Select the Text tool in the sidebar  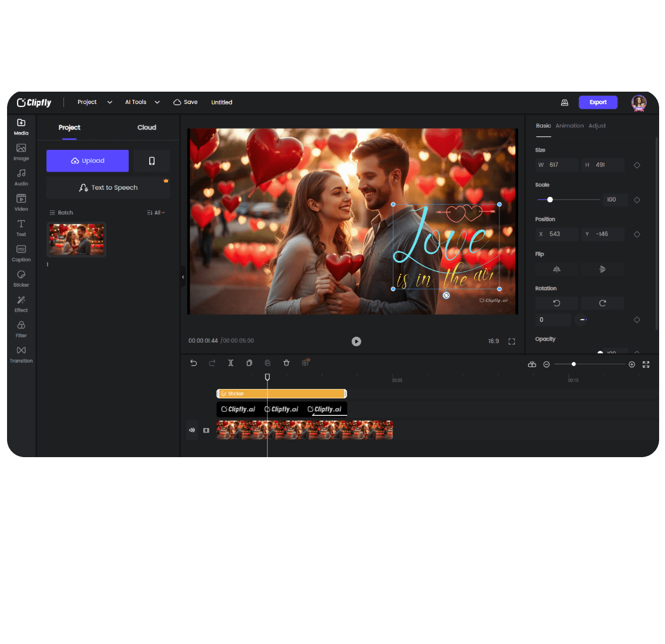click(x=21, y=228)
